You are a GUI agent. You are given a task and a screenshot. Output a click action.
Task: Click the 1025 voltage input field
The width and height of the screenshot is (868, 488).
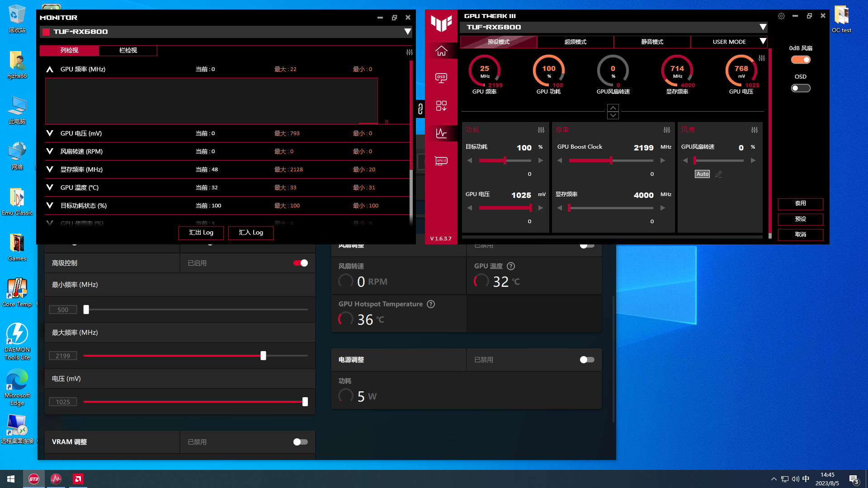point(63,402)
